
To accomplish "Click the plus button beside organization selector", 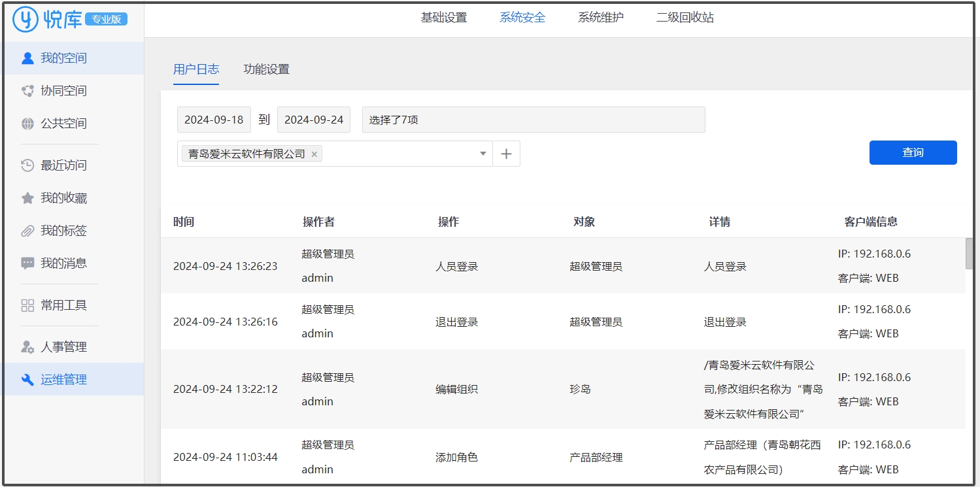I will click(506, 154).
